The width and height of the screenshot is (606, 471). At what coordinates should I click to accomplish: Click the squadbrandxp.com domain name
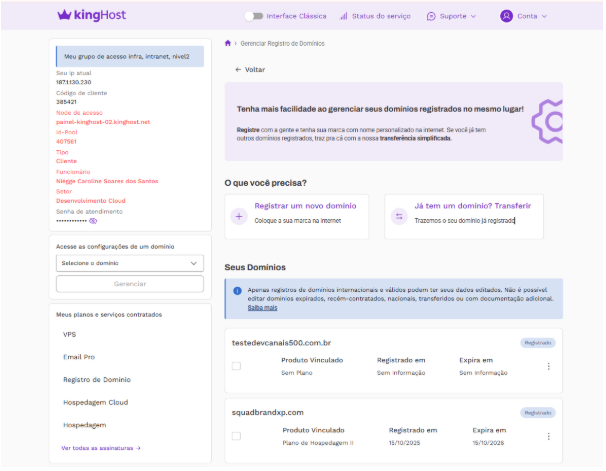pos(267,413)
